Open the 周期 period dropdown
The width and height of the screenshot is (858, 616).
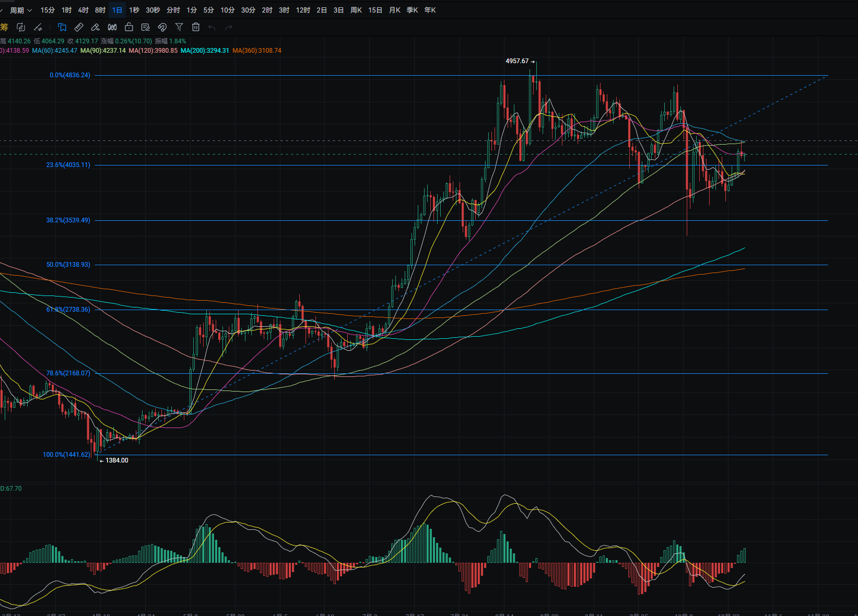point(21,10)
